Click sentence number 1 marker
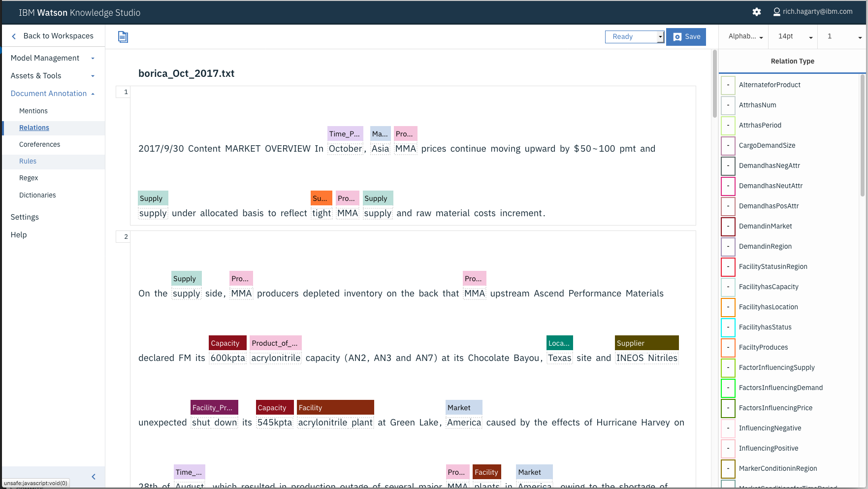 coord(123,92)
